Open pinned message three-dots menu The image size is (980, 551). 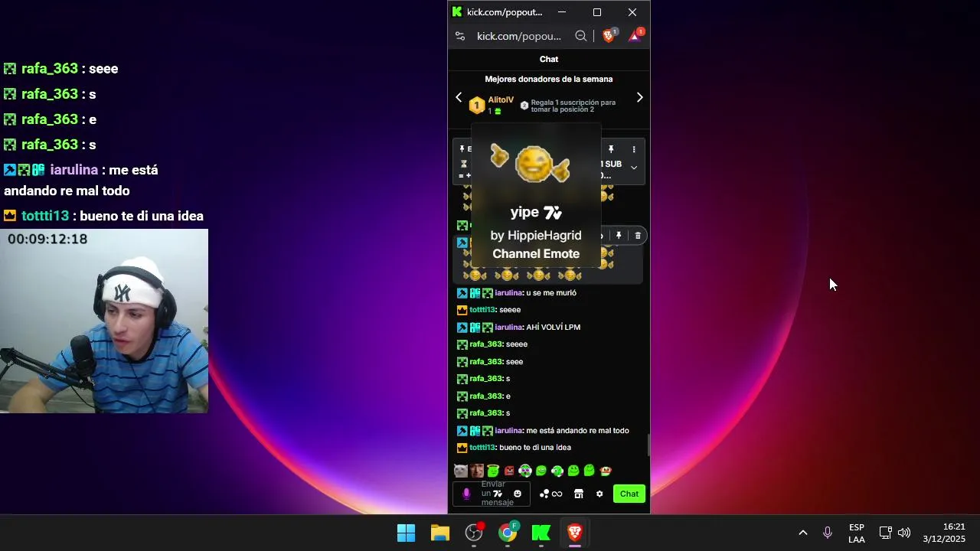pyautogui.click(x=634, y=149)
